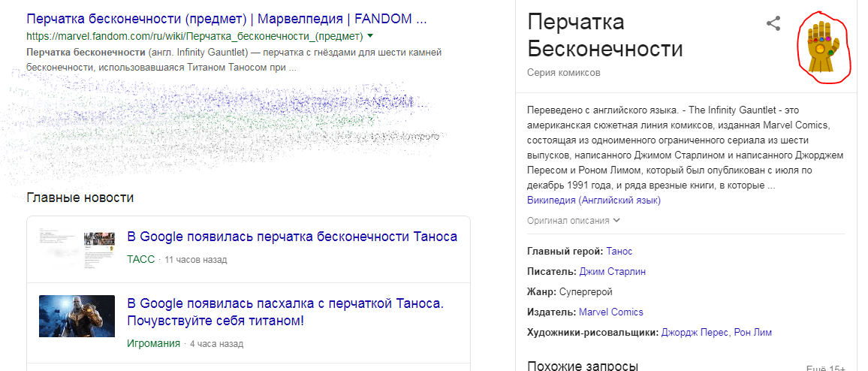Click the Infinity Gauntlet glove image

pos(822,48)
